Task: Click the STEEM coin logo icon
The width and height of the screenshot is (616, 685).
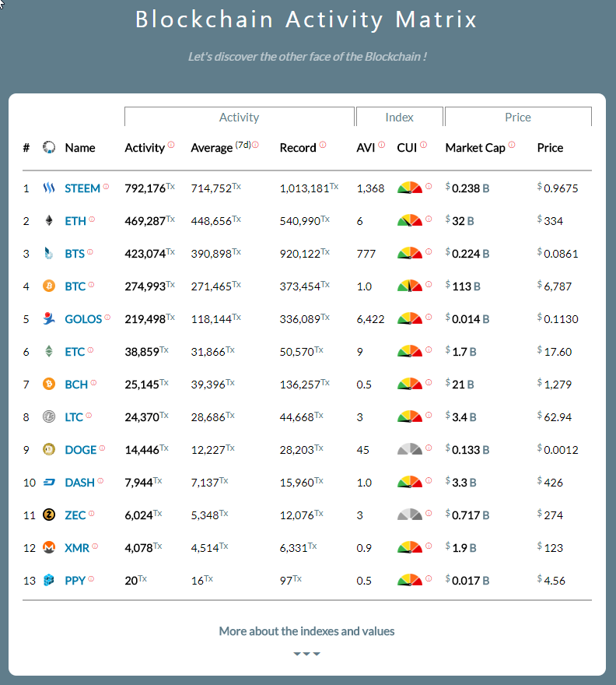Action: point(49,188)
